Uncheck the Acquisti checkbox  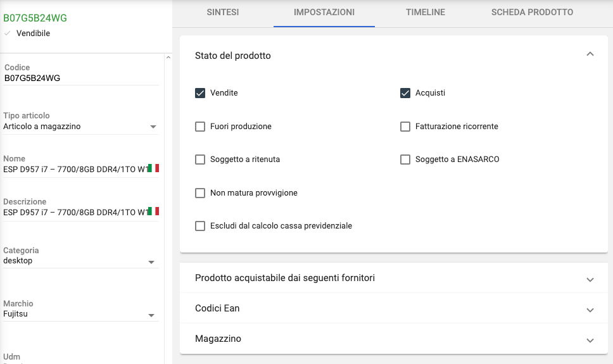click(x=405, y=93)
